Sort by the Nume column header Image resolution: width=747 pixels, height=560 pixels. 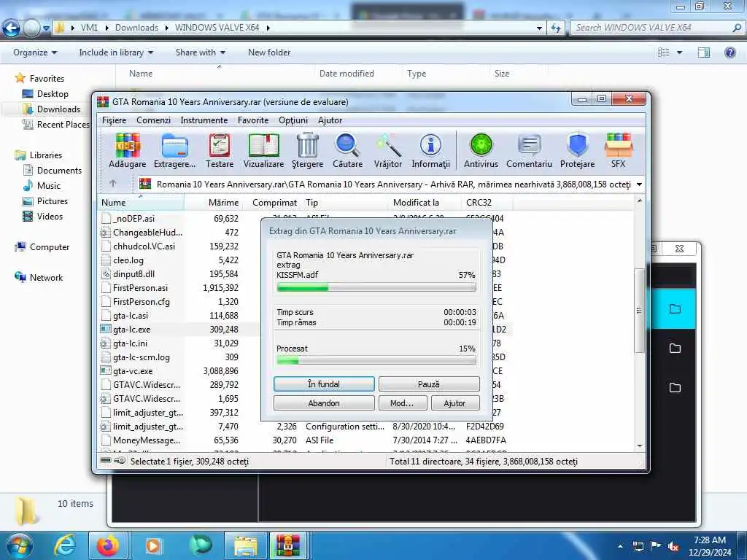click(x=141, y=203)
